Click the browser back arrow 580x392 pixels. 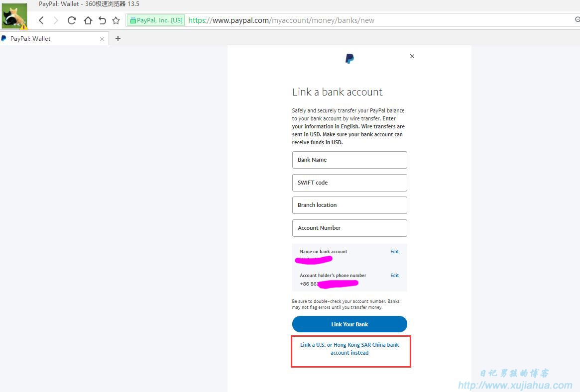click(x=41, y=20)
